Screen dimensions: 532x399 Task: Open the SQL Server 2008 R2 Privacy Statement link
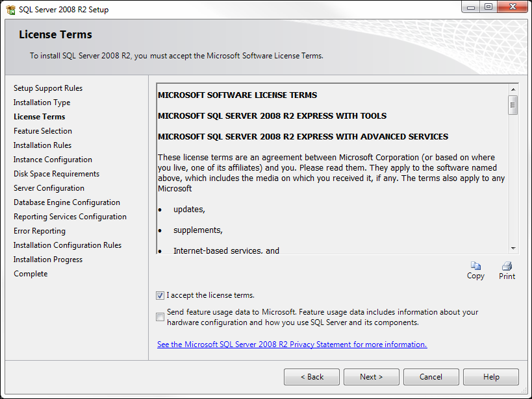tap(292, 345)
